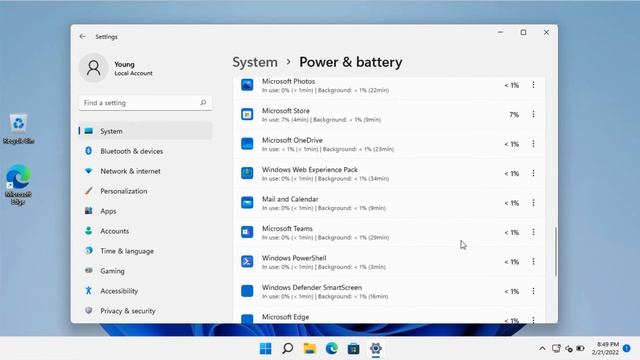Viewport: 640px width, 360px height.
Task: Click the battery icon in system tray
Action: pos(580,349)
